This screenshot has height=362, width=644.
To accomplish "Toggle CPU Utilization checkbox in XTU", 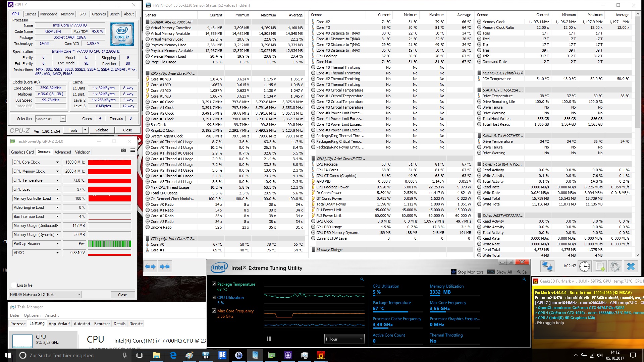I will [x=214, y=297].
